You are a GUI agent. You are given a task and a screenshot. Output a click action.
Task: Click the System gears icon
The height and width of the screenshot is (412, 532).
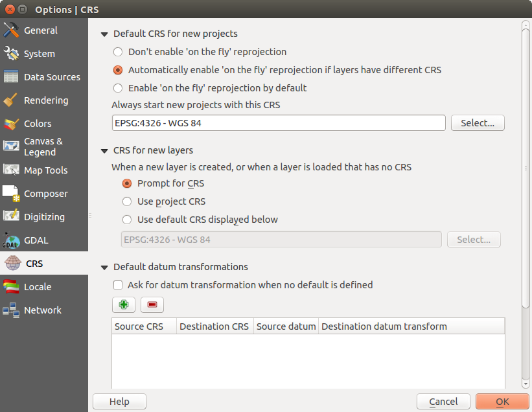11,54
